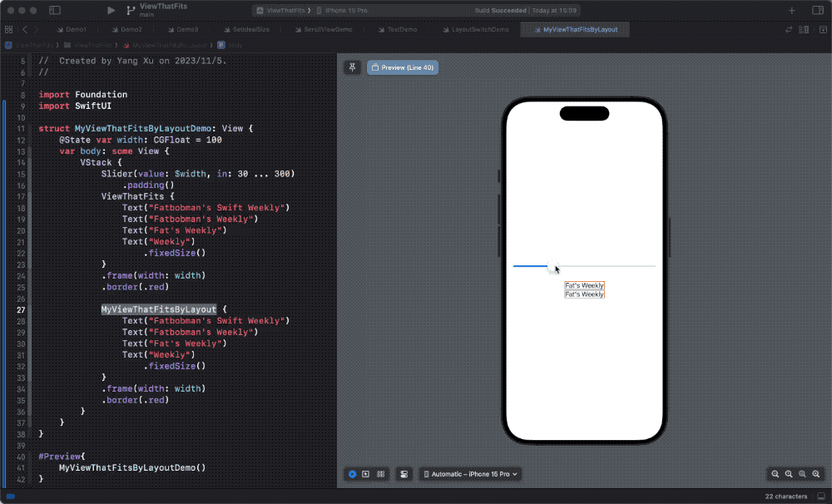This screenshot has width=832, height=504.
Task: Click the swap editor arrows icon
Action: 789,30
